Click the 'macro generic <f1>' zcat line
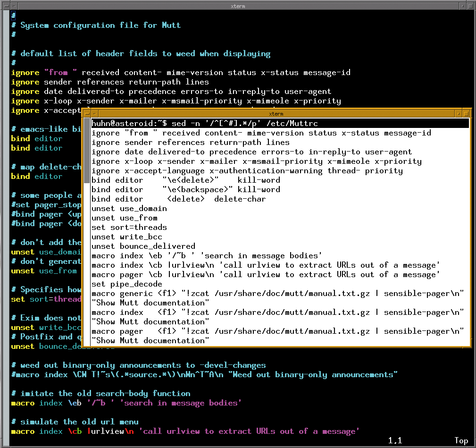 click(278, 294)
